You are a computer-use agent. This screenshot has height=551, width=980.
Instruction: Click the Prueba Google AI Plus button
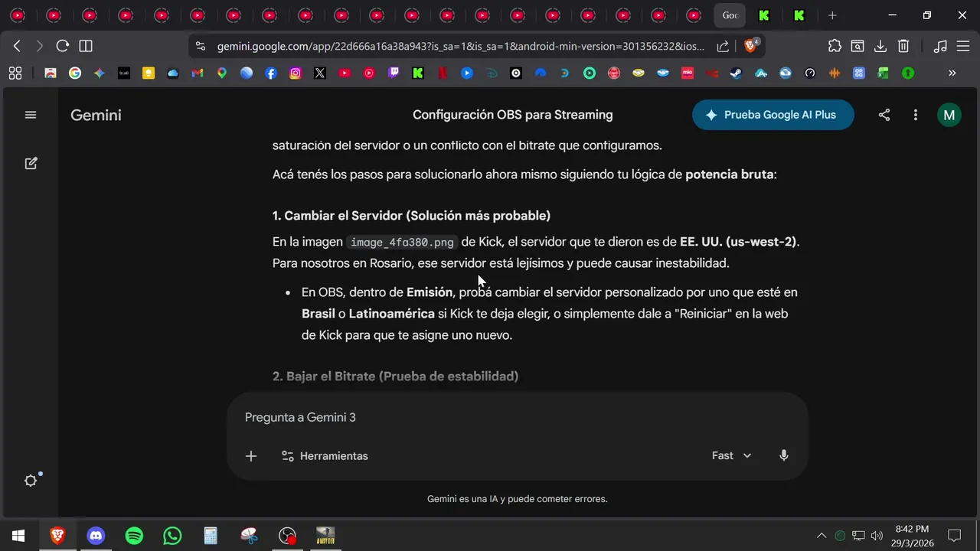[773, 115]
